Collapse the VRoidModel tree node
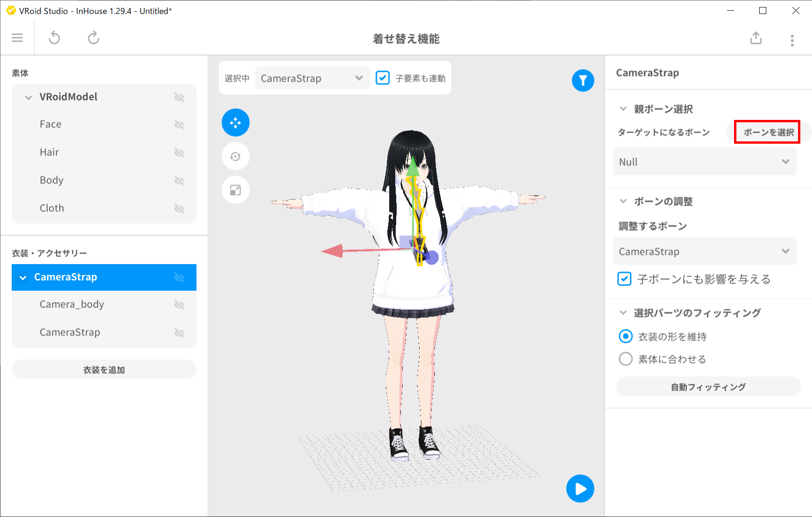 (x=28, y=97)
